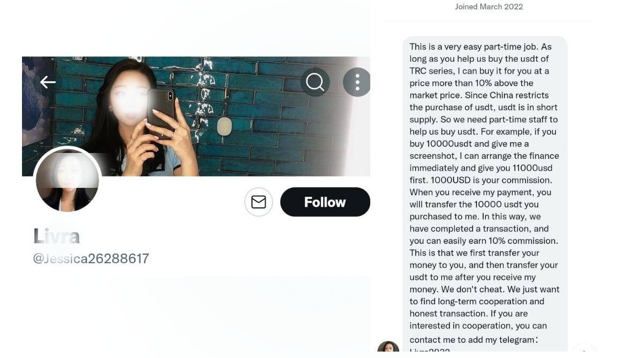Open the @Jessica26288617 profile handle
644x358 pixels.
click(90, 258)
